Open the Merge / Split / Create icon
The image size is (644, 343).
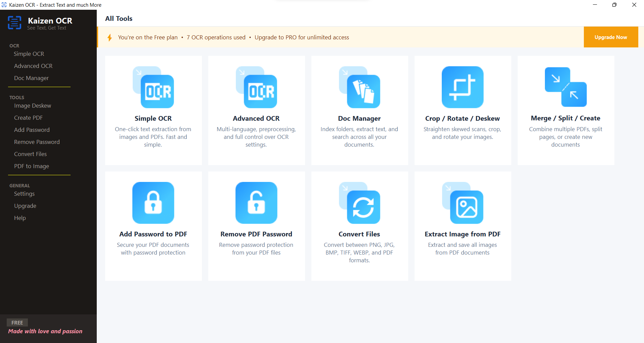[566, 87]
